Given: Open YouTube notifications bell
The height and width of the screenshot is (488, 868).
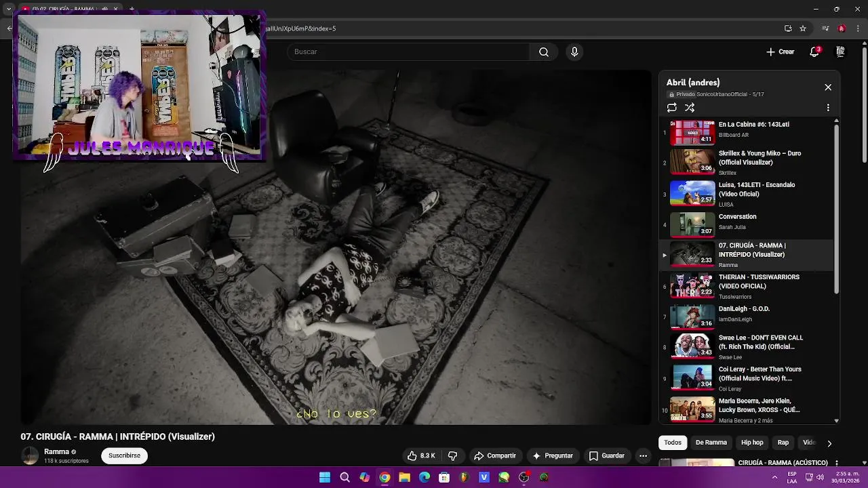Looking at the screenshot, I should [x=814, y=52].
